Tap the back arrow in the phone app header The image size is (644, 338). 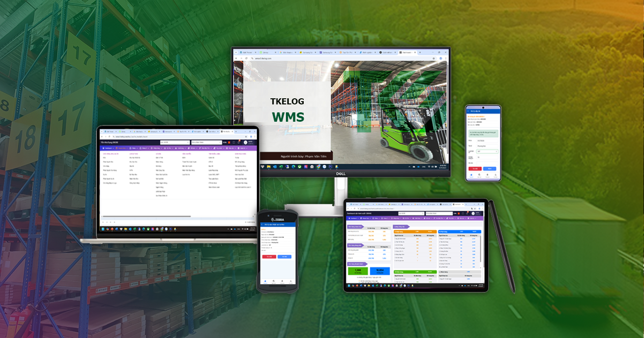pos(468,111)
